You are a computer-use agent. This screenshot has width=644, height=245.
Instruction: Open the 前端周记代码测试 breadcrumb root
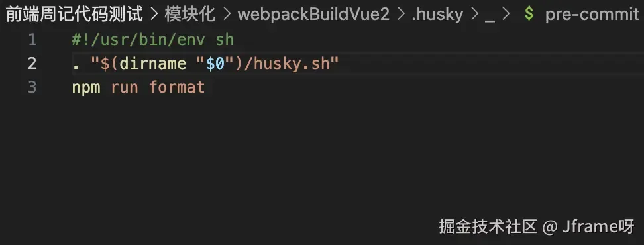point(74,15)
